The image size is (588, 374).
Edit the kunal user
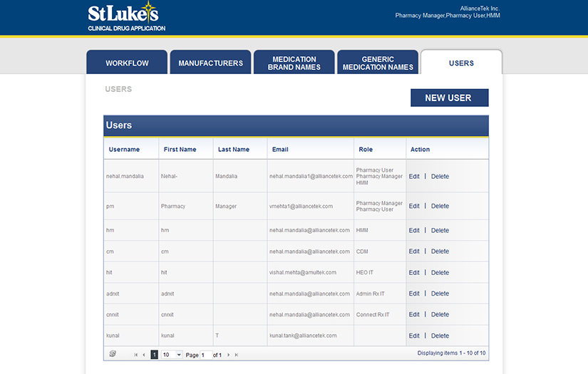tap(414, 336)
